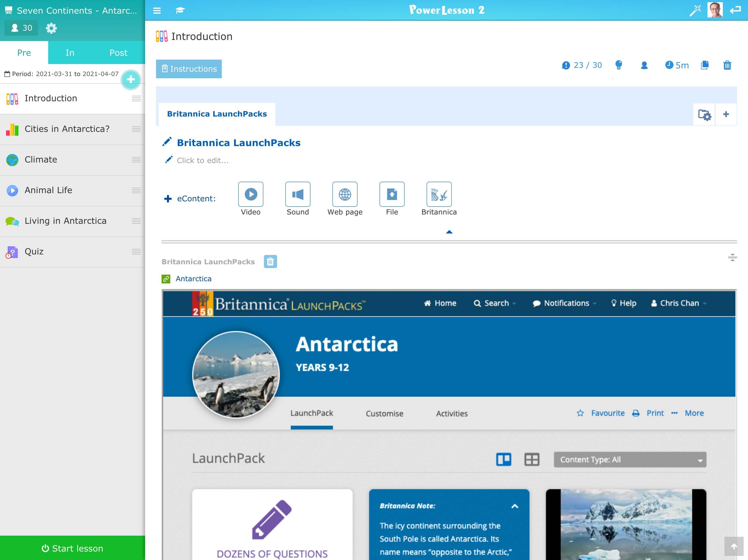Screen dimensions: 748x560
Task: Click the 23 / 30 completion indicator
Action: pyautogui.click(x=582, y=65)
